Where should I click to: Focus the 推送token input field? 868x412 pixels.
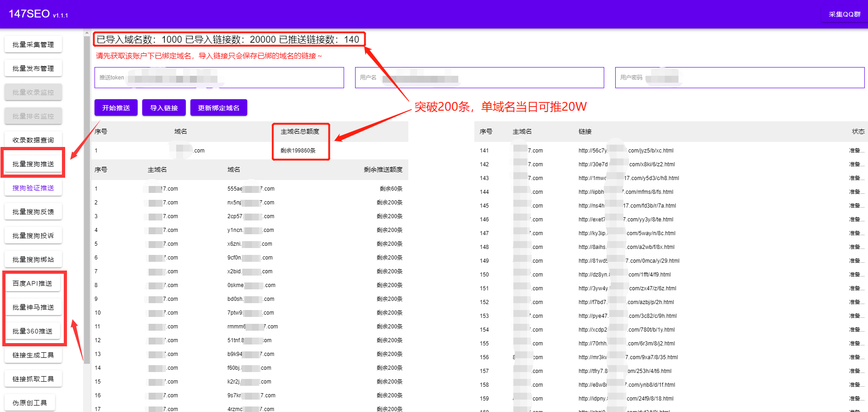(x=219, y=78)
